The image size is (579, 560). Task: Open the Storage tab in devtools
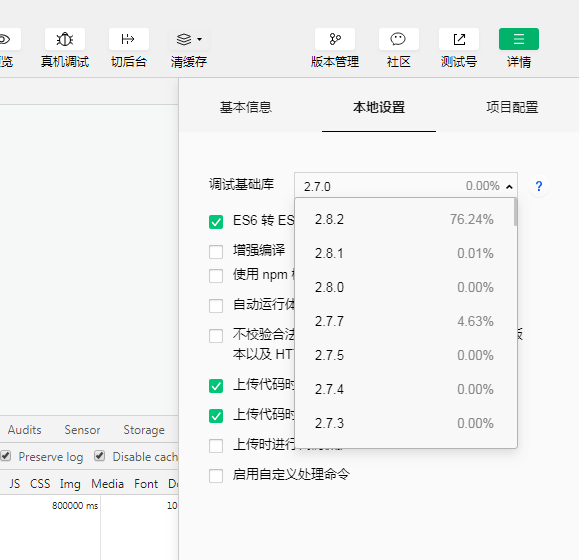click(x=144, y=430)
